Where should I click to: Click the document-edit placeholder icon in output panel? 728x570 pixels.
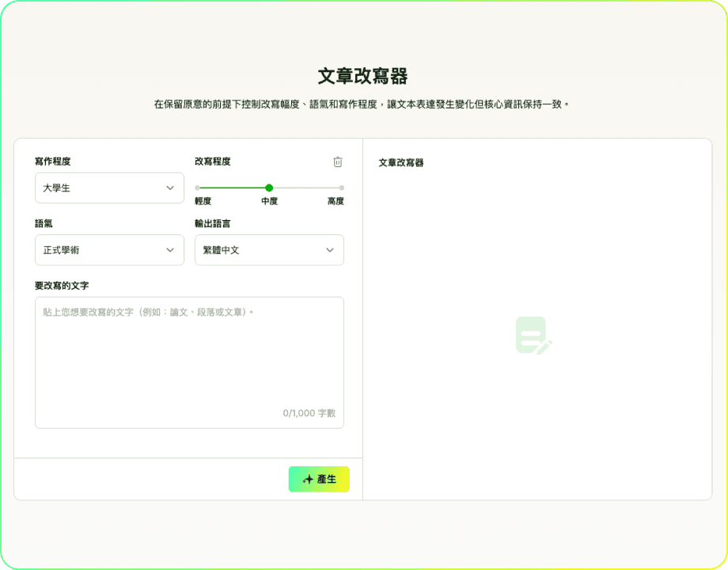pos(534,336)
